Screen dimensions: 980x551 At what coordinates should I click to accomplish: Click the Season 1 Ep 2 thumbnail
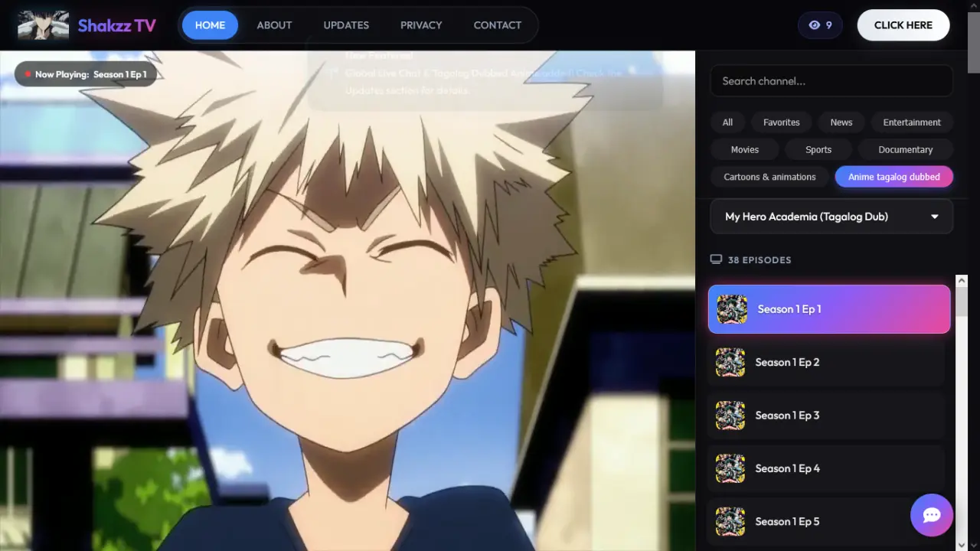pyautogui.click(x=730, y=363)
